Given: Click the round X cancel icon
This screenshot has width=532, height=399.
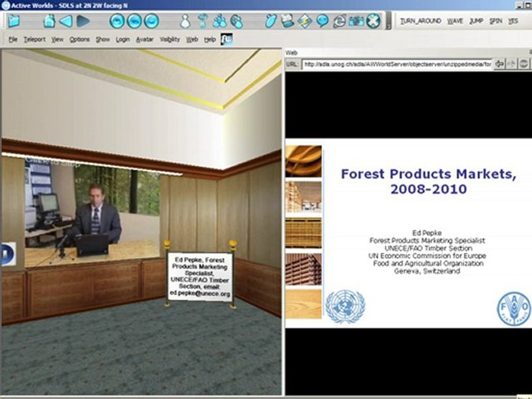Looking at the screenshot, I should tap(373, 21).
